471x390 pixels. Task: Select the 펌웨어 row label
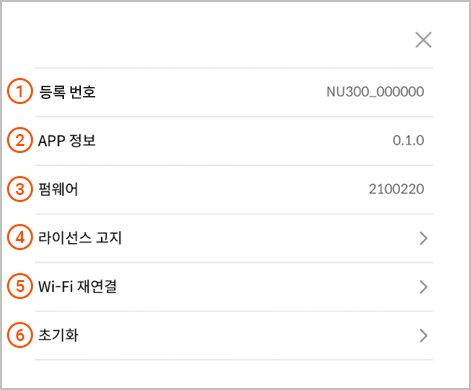pyautogui.click(x=58, y=189)
